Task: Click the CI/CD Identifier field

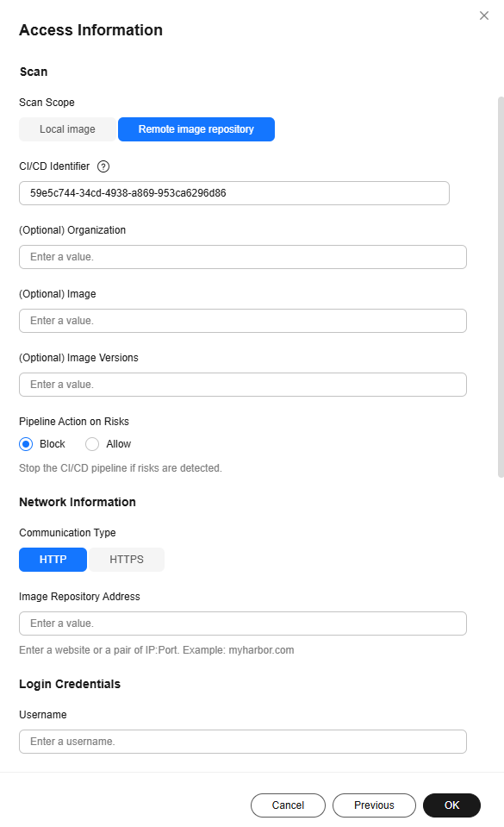Action: (x=234, y=193)
